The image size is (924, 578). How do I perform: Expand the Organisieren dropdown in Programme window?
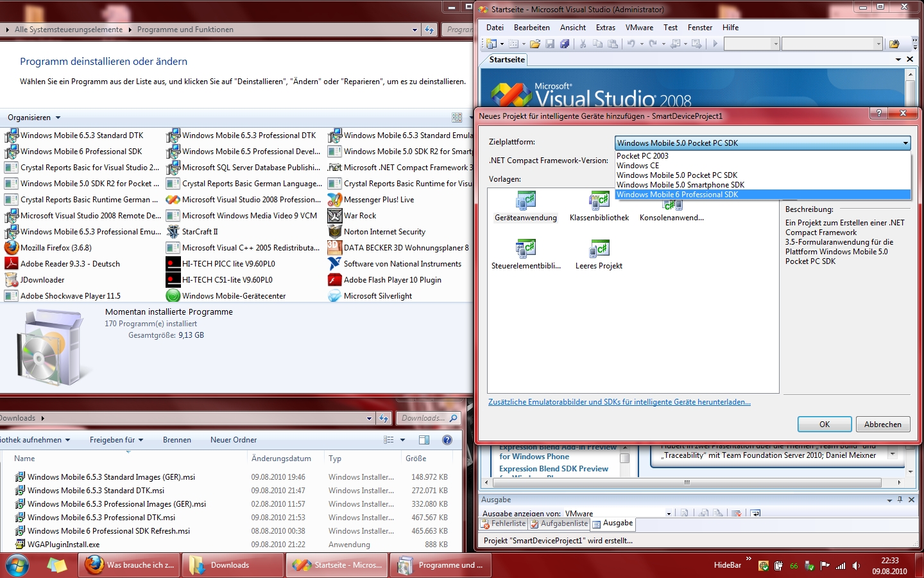pos(34,118)
